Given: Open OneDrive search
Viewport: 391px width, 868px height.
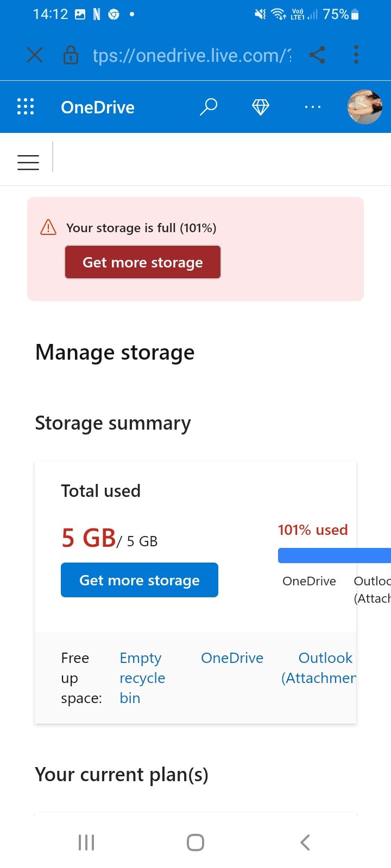Looking at the screenshot, I should point(209,107).
